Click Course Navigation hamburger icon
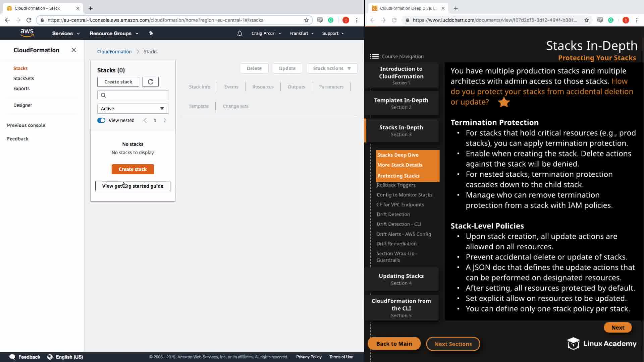 point(374,56)
